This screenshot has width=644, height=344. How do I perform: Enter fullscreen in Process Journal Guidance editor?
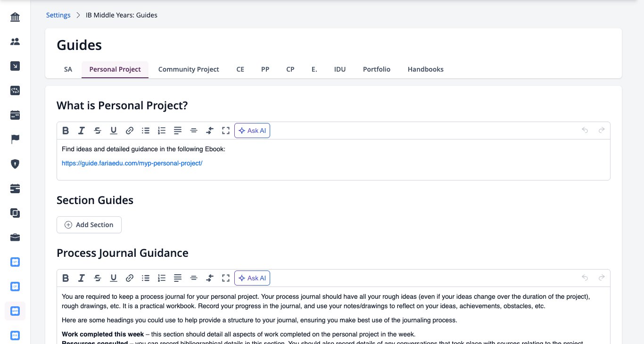[x=226, y=278]
